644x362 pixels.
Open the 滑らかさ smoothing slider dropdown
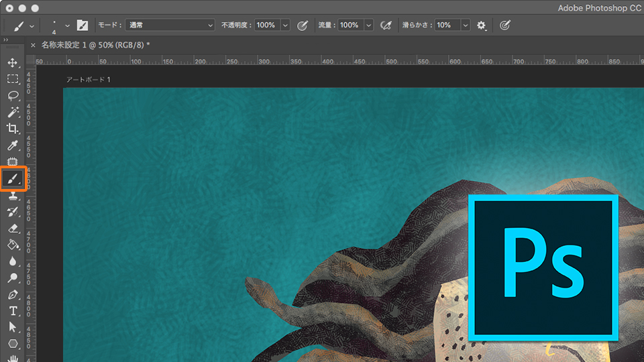coord(466,25)
